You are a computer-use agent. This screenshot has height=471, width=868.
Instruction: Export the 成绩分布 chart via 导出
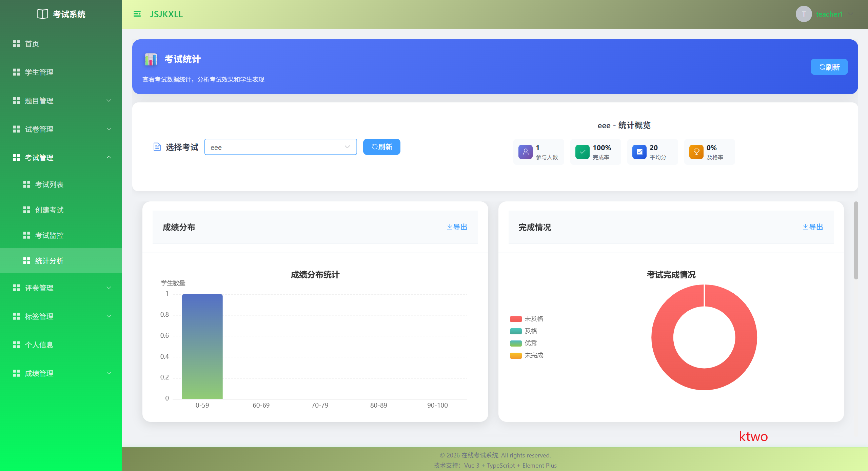click(x=457, y=227)
